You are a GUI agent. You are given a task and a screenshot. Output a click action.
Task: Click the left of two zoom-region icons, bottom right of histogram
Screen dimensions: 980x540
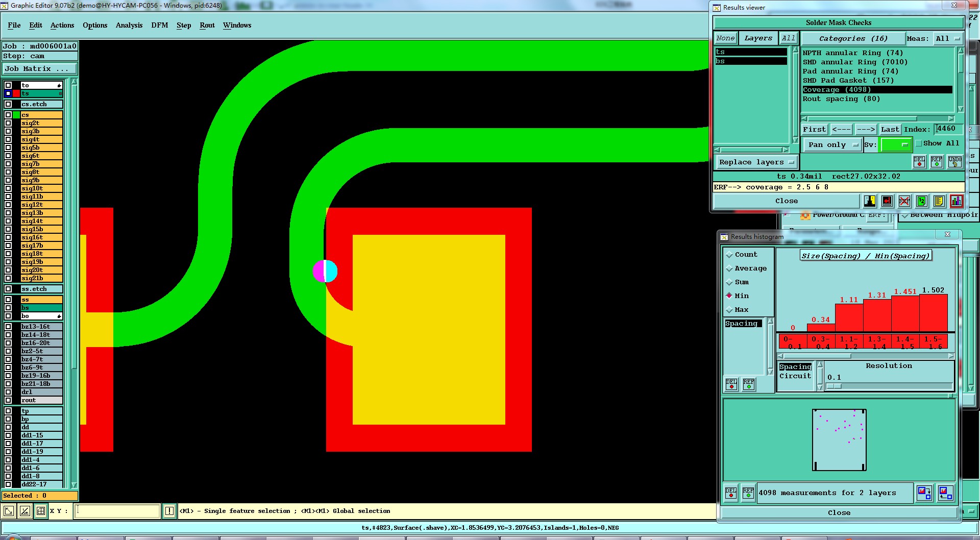pyautogui.click(x=924, y=493)
